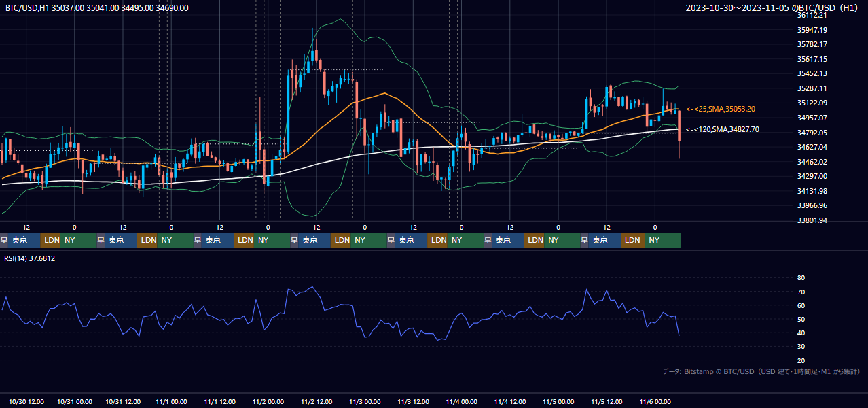Click the Bitstamp data source credit text

(x=761, y=371)
